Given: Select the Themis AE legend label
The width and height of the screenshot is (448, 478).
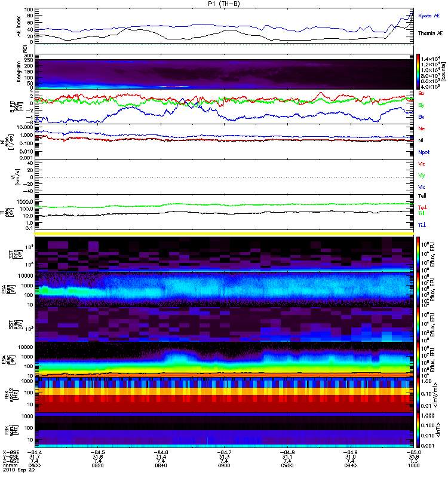Looking at the screenshot, I should [430, 33].
